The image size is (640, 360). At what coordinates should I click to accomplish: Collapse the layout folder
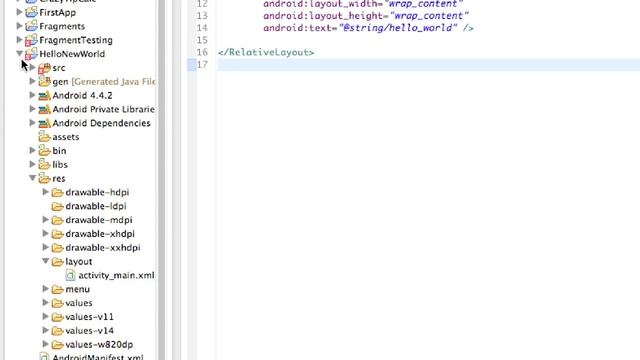pyautogui.click(x=45, y=261)
